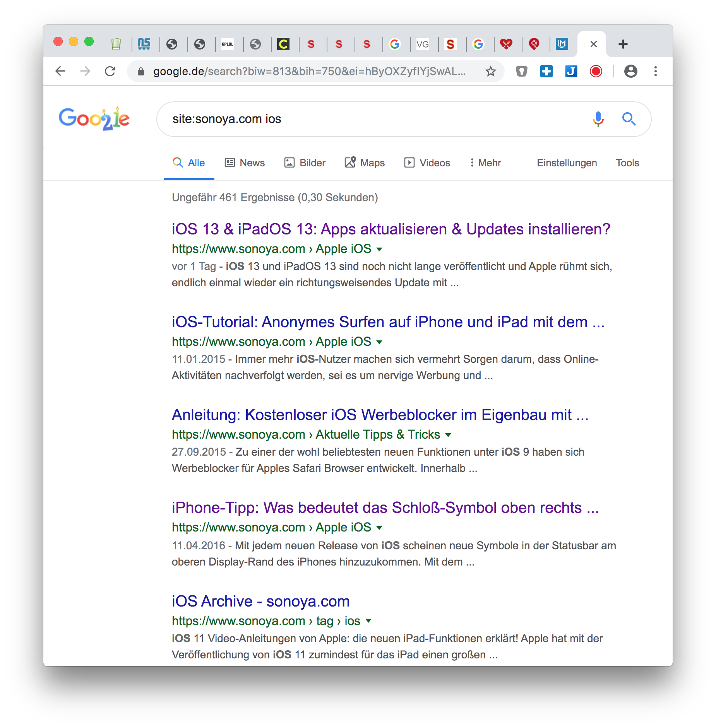Image resolution: width=716 pixels, height=728 pixels.
Task: Expand the arrow under iPhone-Tipp result URL
Action: coord(379,528)
